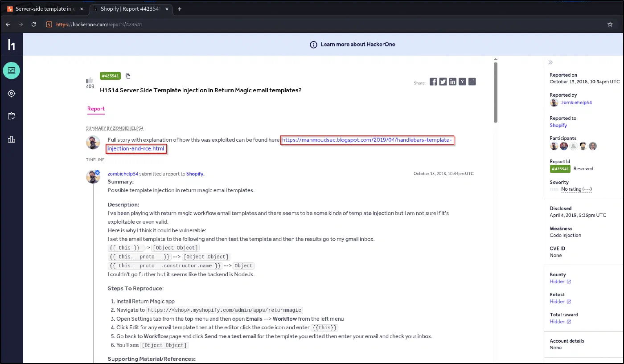Click the Burp site icon in the address bar
Image resolution: width=624 pixels, height=364 pixels.
(x=49, y=25)
